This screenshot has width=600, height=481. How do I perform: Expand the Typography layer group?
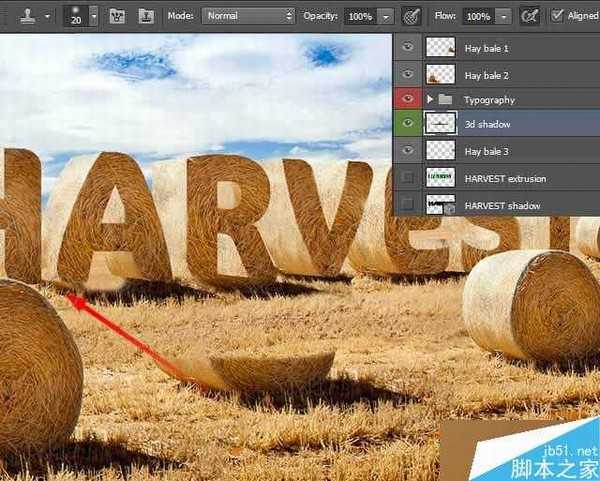(431, 100)
